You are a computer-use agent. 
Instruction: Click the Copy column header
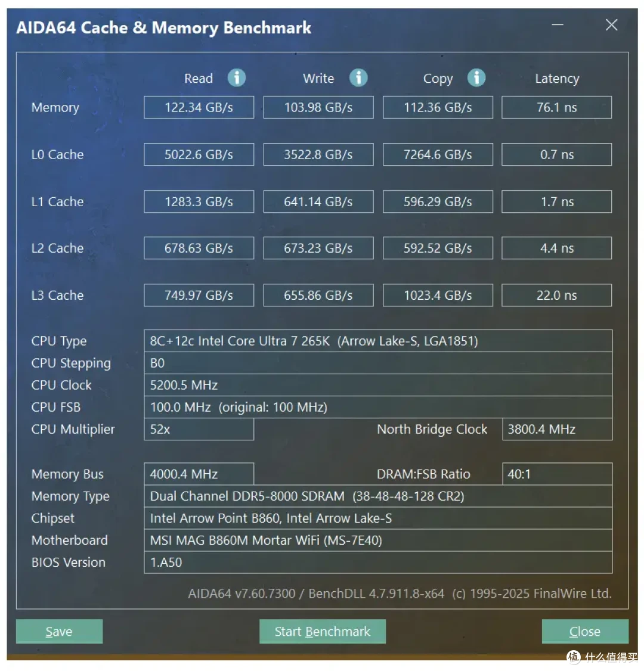point(438,79)
